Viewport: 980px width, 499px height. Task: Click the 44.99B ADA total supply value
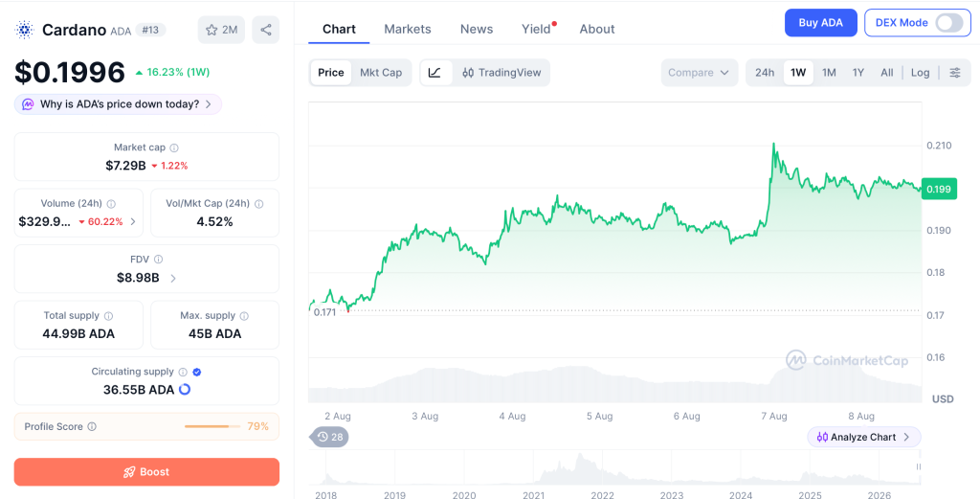click(x=78, y=334)
